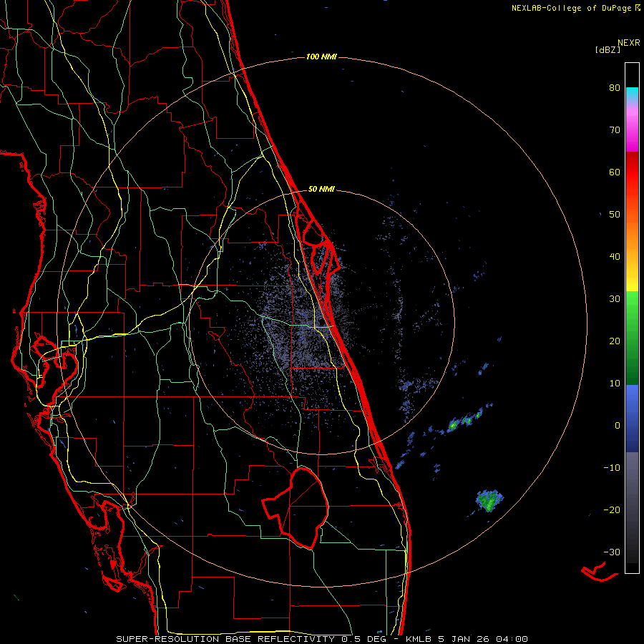The width and height of the screenshot is (644, 644).
Task: Click the 10 dBZ scale label
Action: tap(615, 384)
